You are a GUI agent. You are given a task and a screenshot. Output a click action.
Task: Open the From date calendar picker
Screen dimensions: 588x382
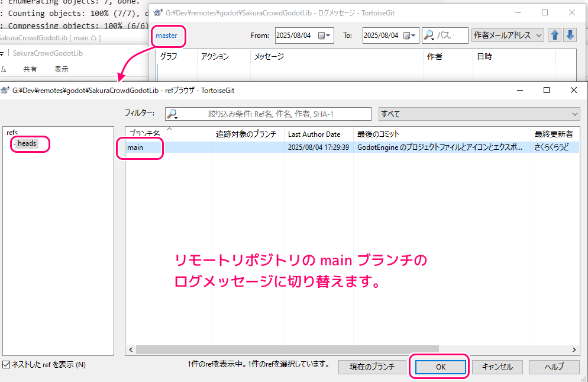pos(325,36)
